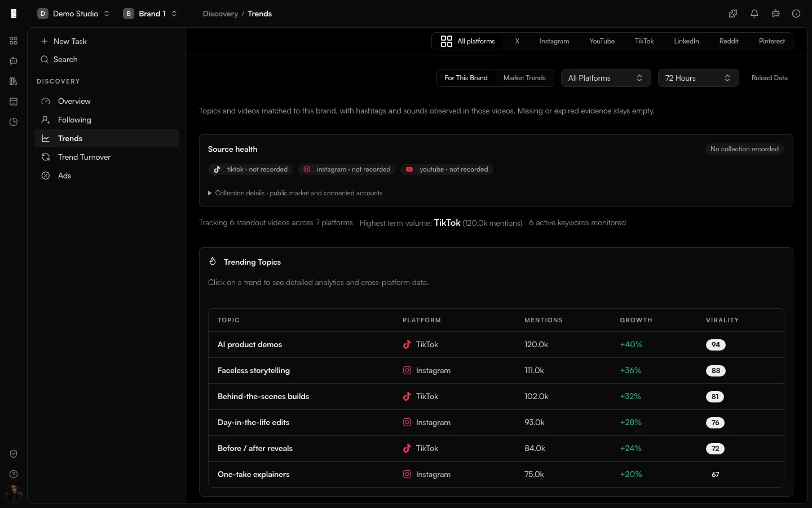Open the assistant bot icon in left rail

[14, 61]
